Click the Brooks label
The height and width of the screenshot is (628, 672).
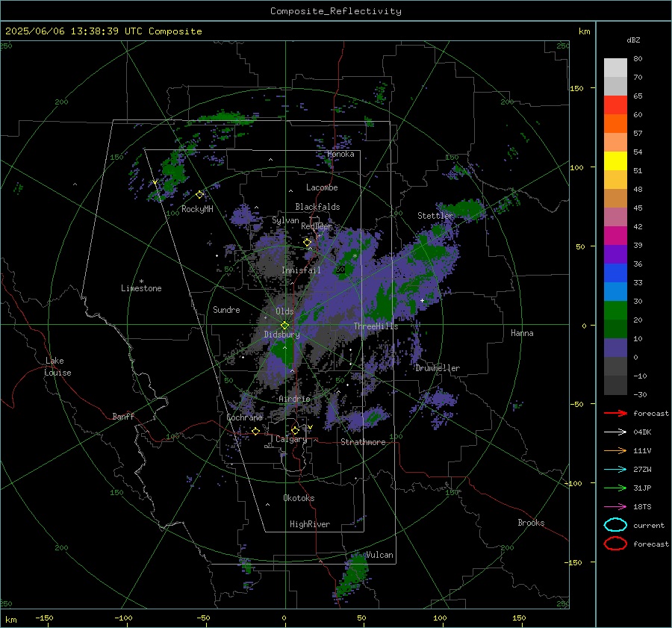click(x=531, y=523)
